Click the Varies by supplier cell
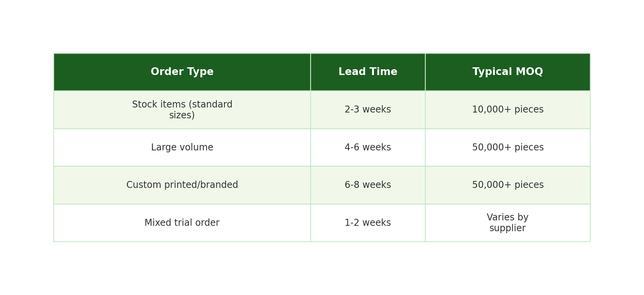This screenshot has height=295, width=644. point(508,223)
